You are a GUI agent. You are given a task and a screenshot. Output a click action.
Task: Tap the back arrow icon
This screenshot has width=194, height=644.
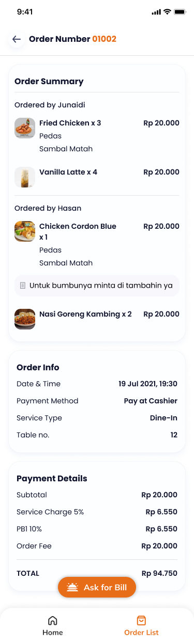click(17, 39)
